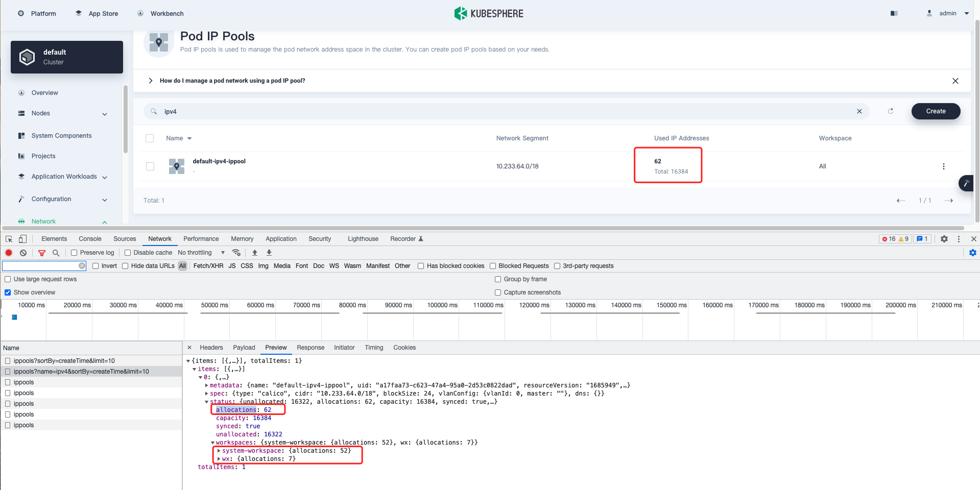Switch to the Console tab

click(x=90, y=238)
